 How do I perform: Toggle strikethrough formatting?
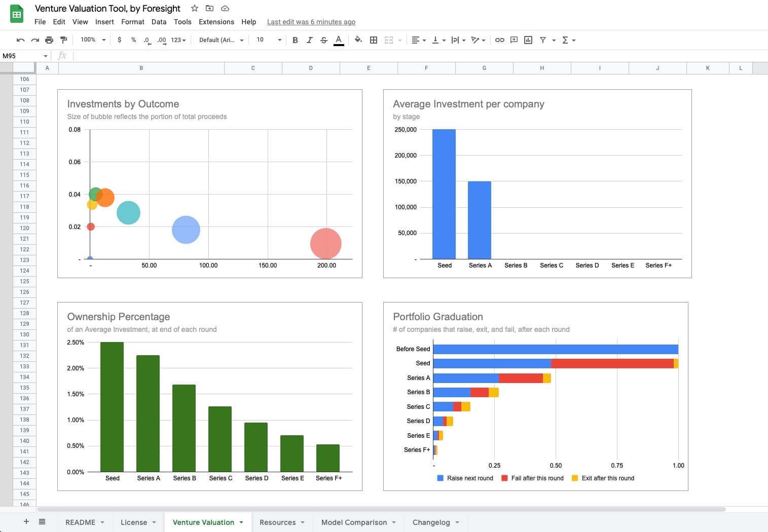pyautogui.click(x=324, y=40)
